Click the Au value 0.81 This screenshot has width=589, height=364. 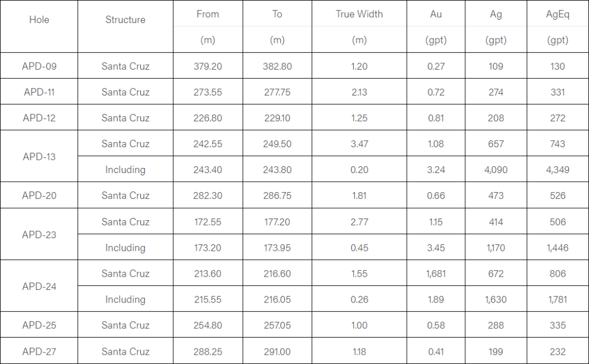coord(435,118)
